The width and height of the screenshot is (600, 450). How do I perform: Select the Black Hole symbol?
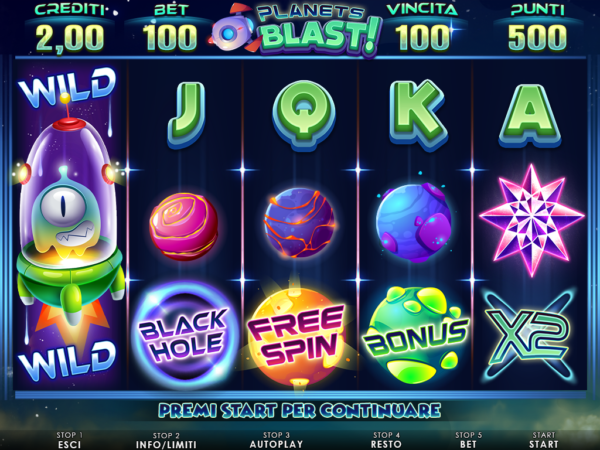(185, 335)
